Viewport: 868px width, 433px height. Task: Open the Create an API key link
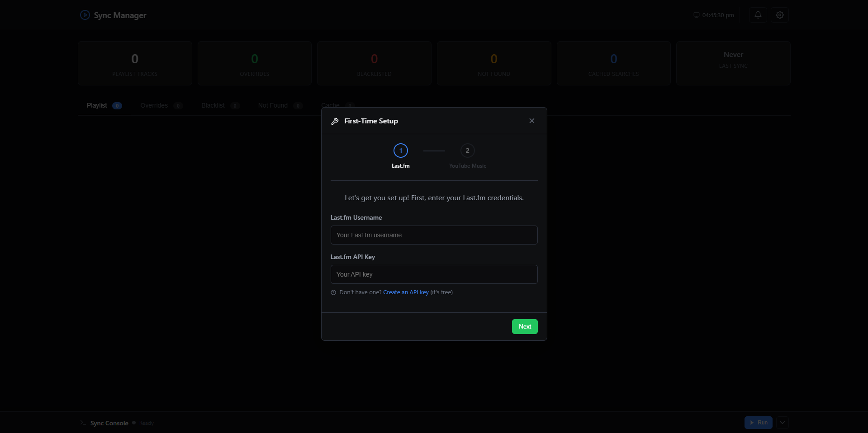[x=405, y=292]
